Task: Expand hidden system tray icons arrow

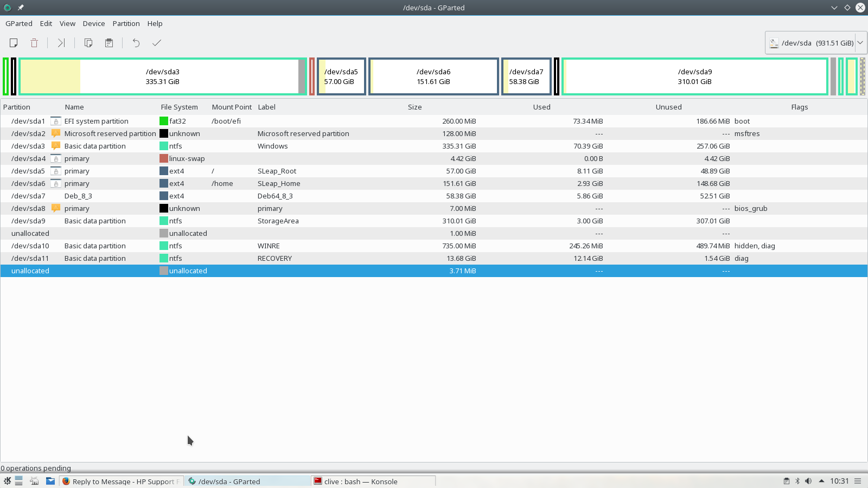Action: (x=821, y=481)
